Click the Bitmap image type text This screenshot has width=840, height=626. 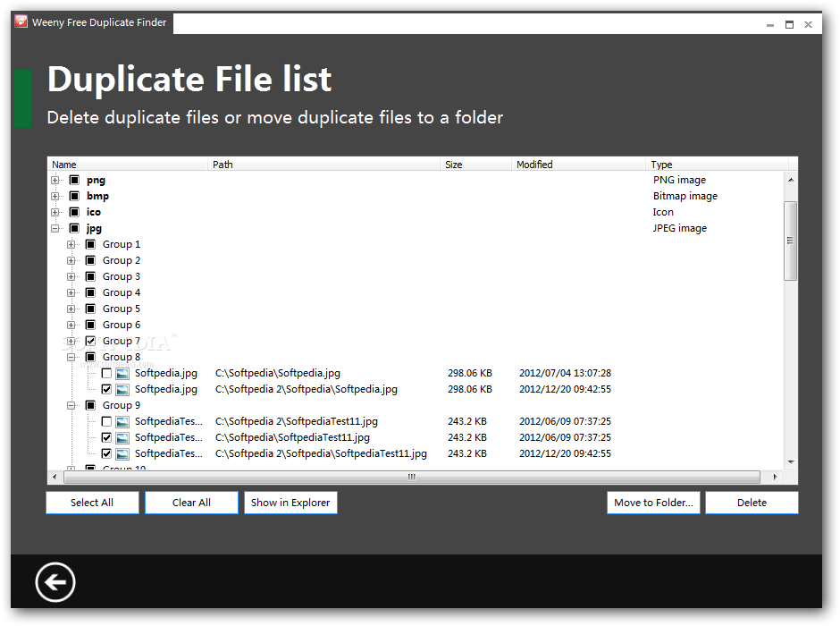click(685, 196)
